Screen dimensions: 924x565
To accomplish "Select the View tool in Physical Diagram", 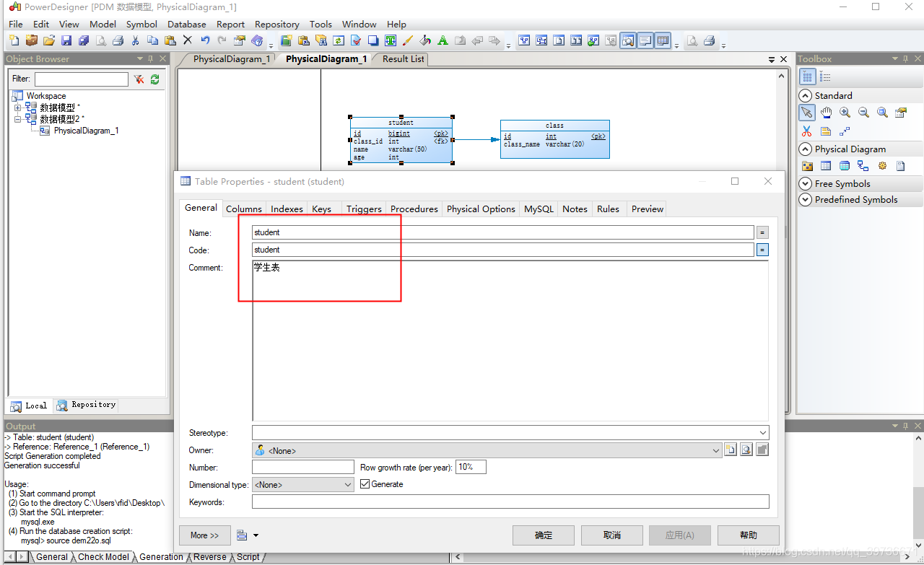I will [845, 166].
